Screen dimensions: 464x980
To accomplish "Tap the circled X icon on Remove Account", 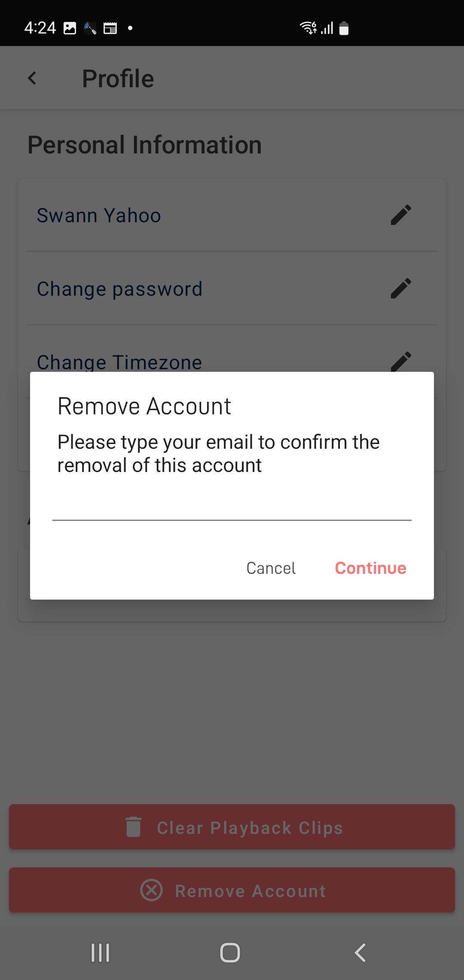I will (152, 890).
